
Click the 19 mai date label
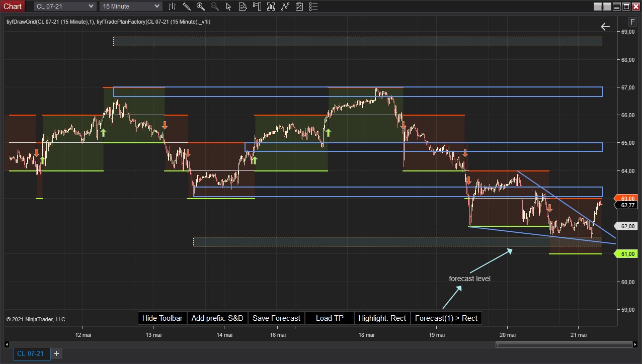coord(437,335)
